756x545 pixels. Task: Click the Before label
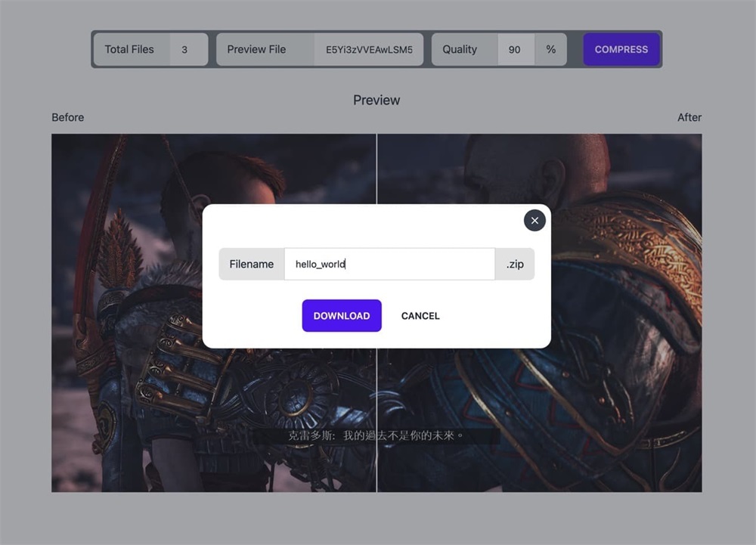[67, 117]
